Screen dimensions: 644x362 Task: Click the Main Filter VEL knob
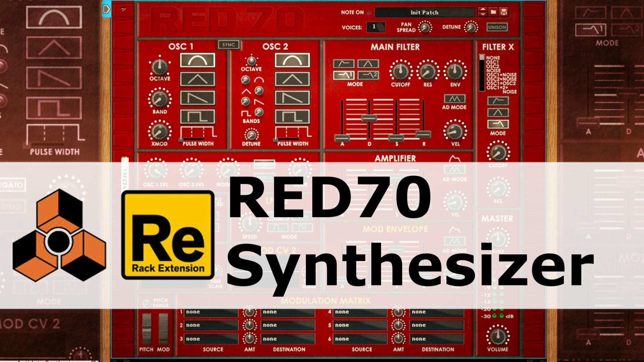pyautogui.click(x=455, y=131)
